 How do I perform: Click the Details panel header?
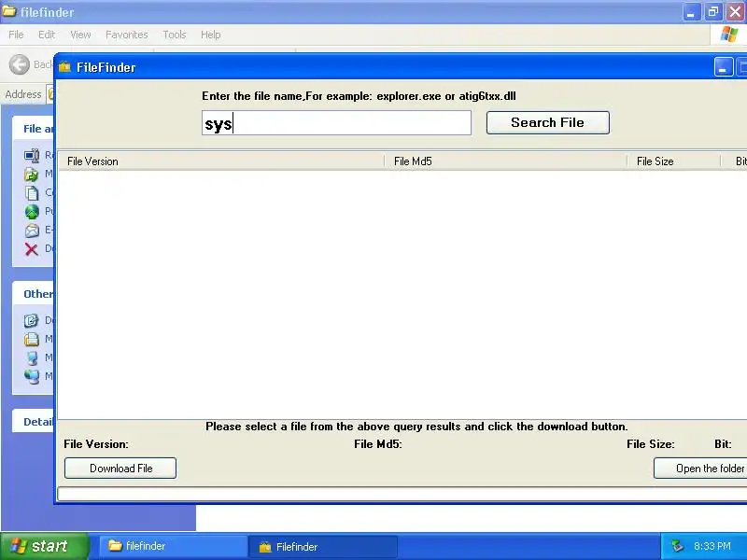33,421
